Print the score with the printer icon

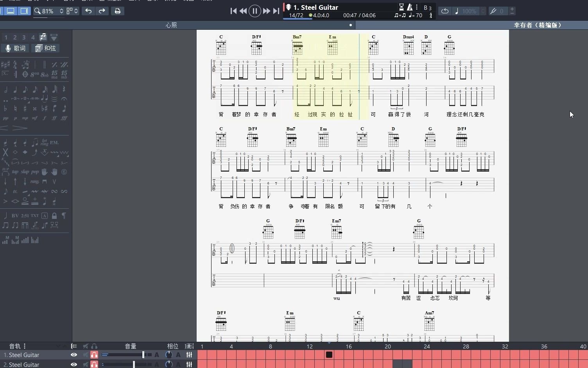coord(118,11)
